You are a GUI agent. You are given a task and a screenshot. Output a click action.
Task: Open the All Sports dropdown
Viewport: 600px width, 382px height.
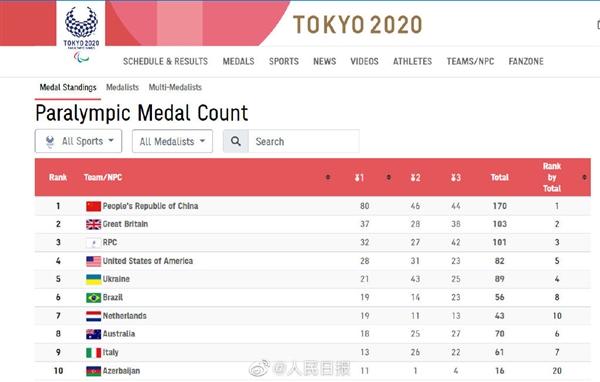pyautogui.click(x=78, y=141)
